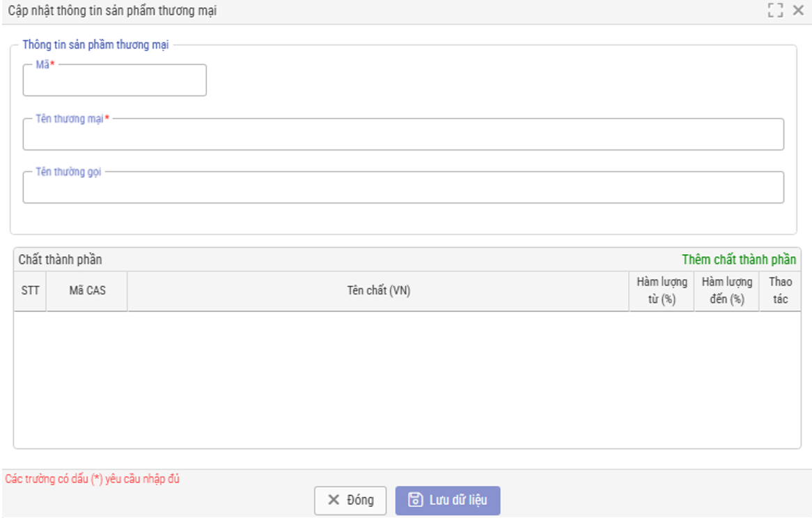Viewport: 812px width, 518px height.
Task: Click the dialog title Cập nhật thông tin
Action: point(112,11)
